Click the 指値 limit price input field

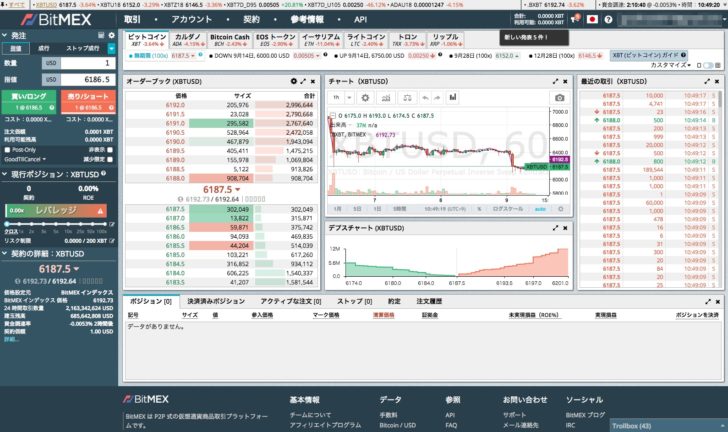87,79
